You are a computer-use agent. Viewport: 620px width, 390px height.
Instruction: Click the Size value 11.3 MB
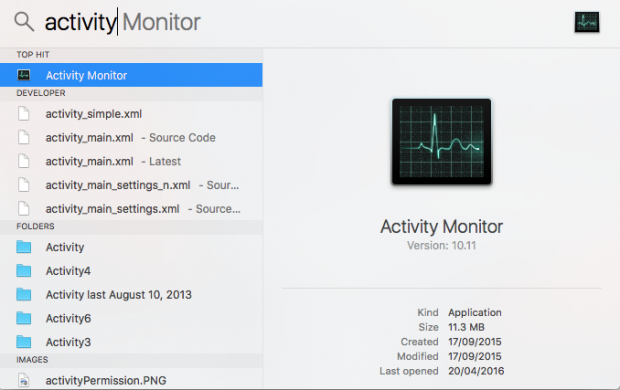[466, 327]
